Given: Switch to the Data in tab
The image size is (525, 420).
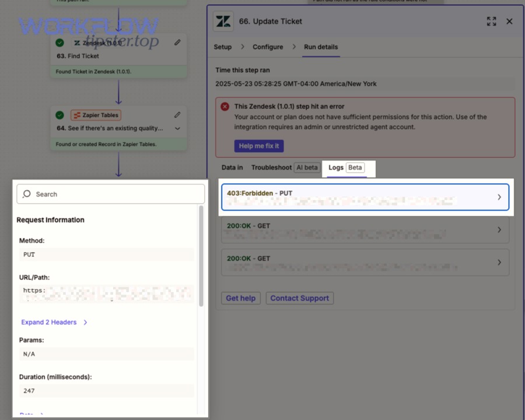Looking at the screenshot, I should click(x=232, y=167).
